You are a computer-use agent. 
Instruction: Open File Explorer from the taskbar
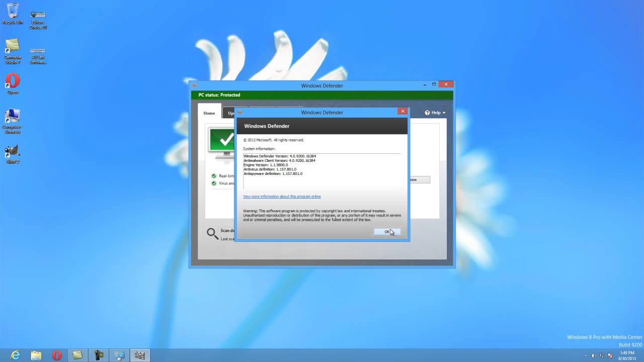(36, 355)
